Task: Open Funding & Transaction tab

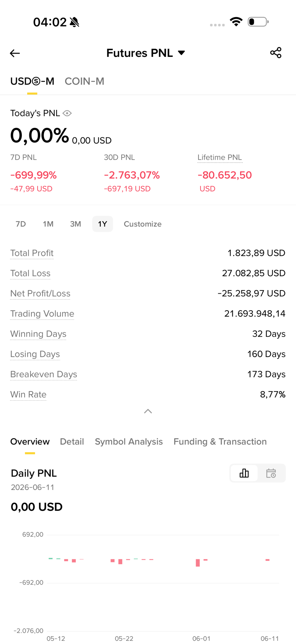Action: click(x=220, y=441)
